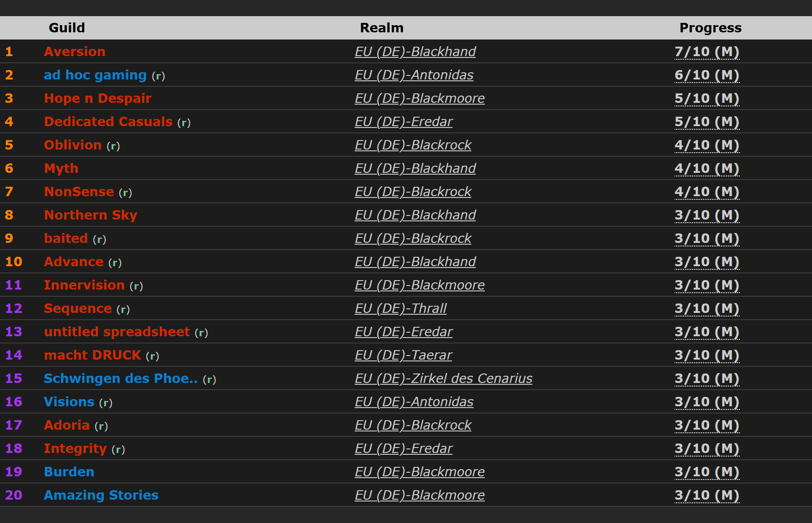
Task: Open the baited guild link
Action: click(66, 238)
